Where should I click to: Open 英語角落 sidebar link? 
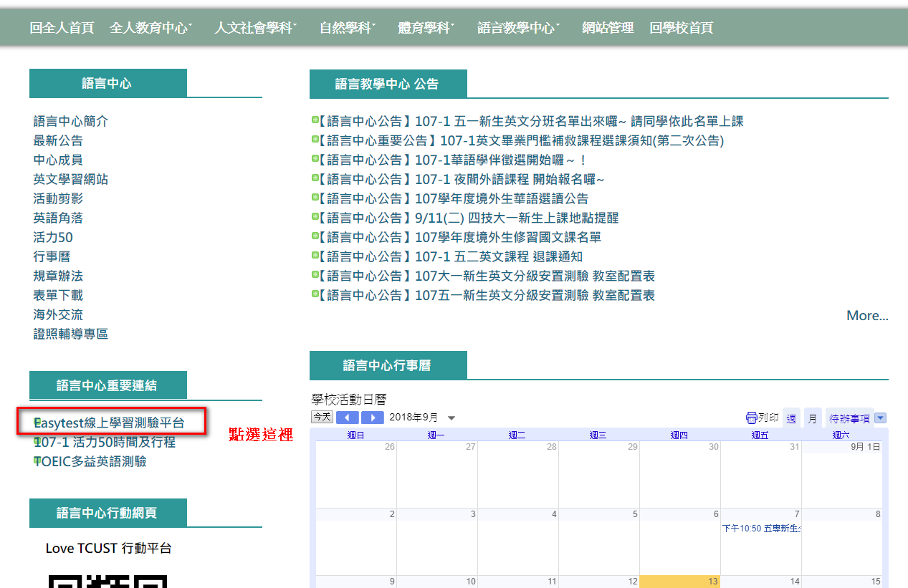(x=58, y=218)
